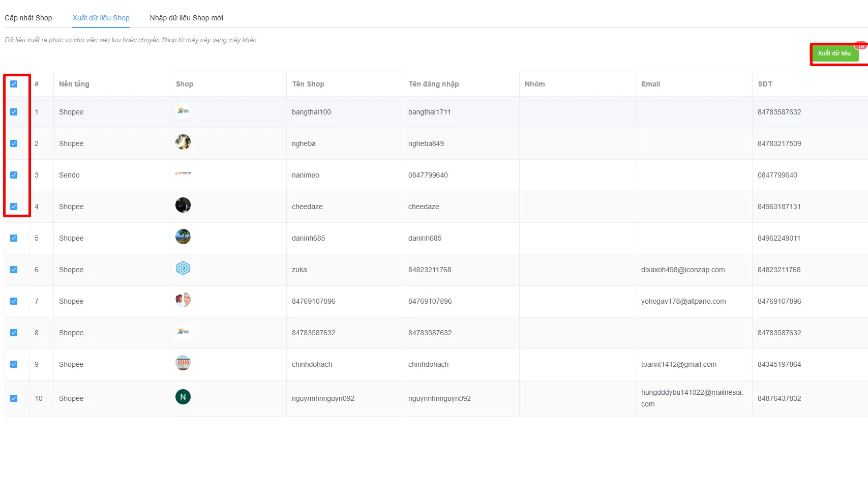This screenshot has width=868, height=497.
Task: Click bangthai100 shop avatar icon
Action: 183,110
